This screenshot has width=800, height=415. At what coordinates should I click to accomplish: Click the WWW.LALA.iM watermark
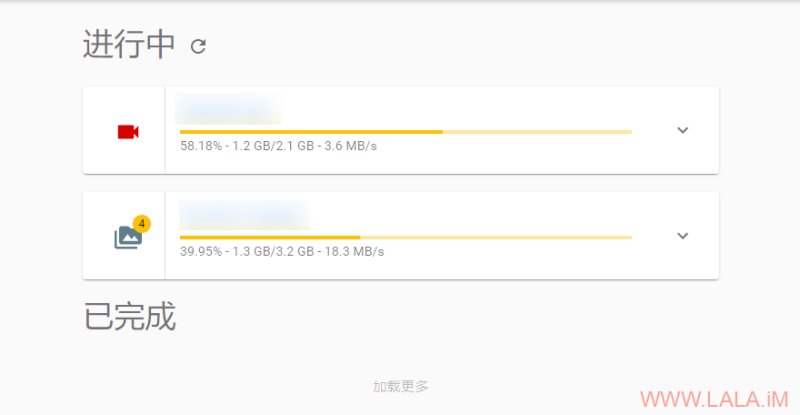714,399
